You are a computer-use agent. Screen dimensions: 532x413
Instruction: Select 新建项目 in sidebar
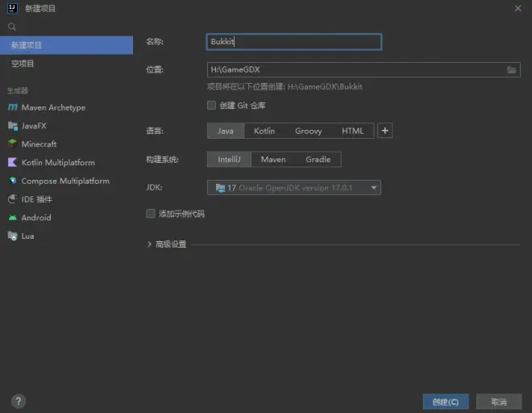(x=66, y=45)
